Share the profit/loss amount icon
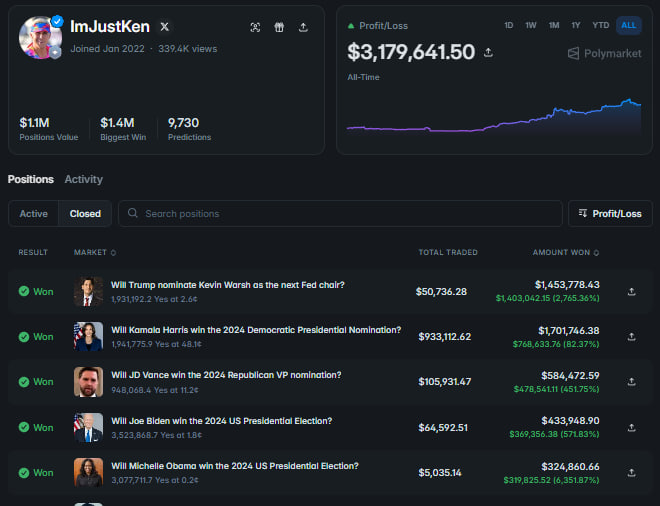This screenshot has width=660, height=506. point(488,52)
